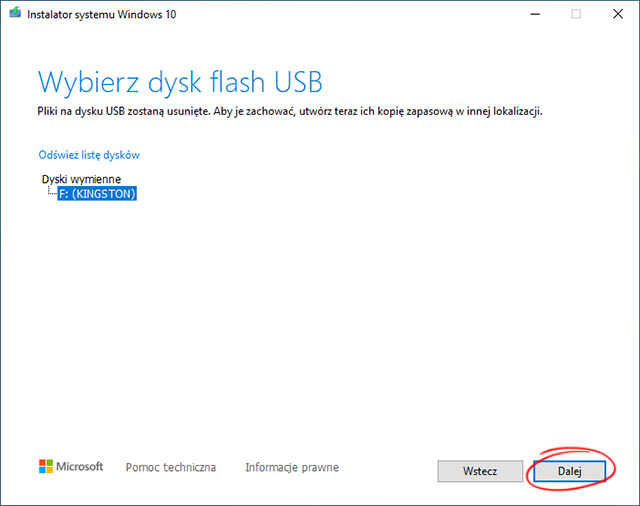Open the Informacje prawne legal link
The image size is (640, 506).
(292, 467)
